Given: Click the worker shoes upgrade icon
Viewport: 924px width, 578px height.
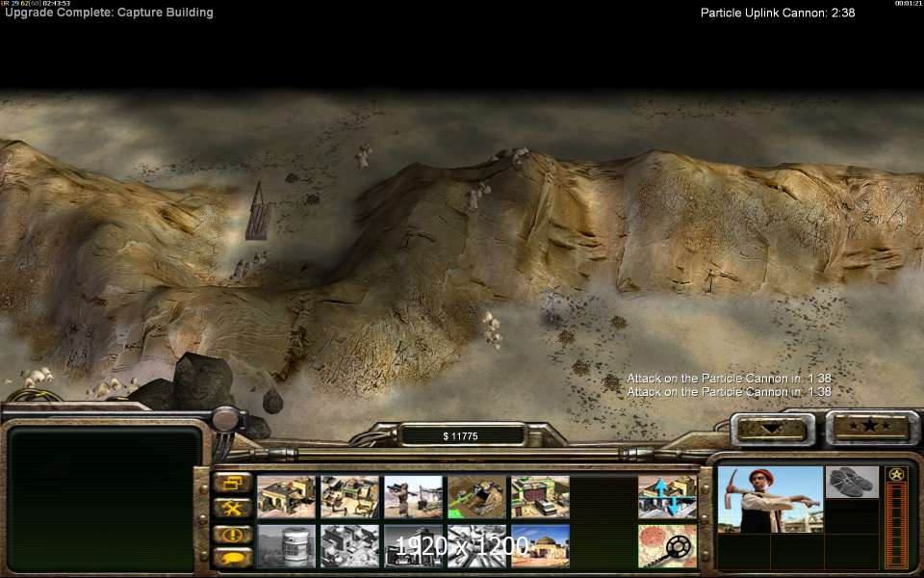Looking at the screenshot, I should tap(852, 482).
